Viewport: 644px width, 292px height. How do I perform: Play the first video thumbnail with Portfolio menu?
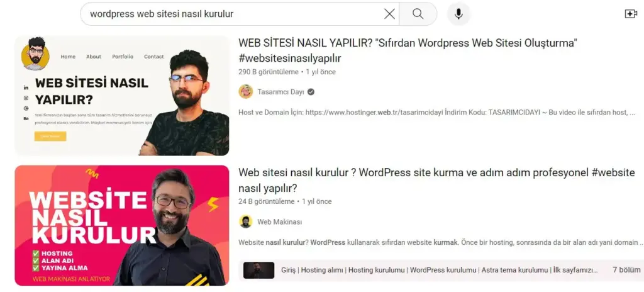click(122, 96)
